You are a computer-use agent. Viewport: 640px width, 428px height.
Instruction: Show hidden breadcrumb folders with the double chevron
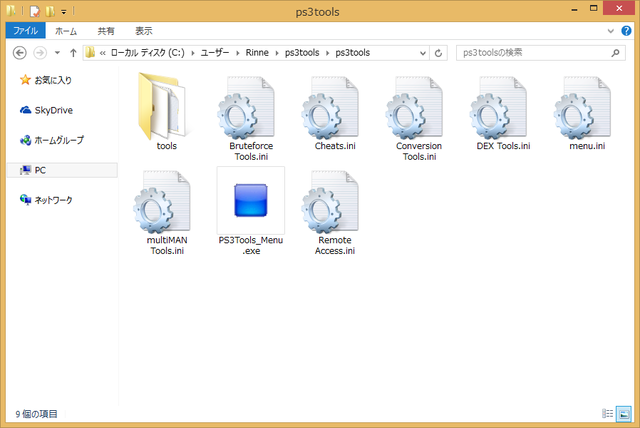103,53
